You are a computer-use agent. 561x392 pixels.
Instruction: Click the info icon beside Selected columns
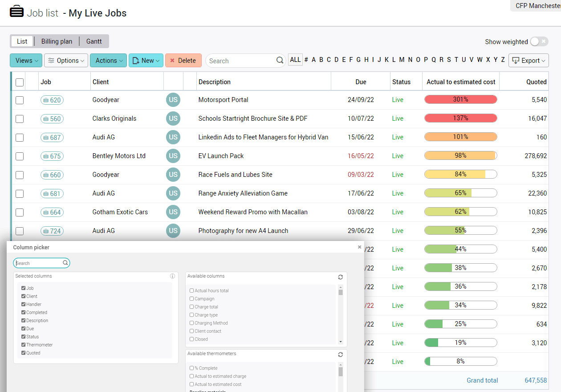click(x=173, y=276)
